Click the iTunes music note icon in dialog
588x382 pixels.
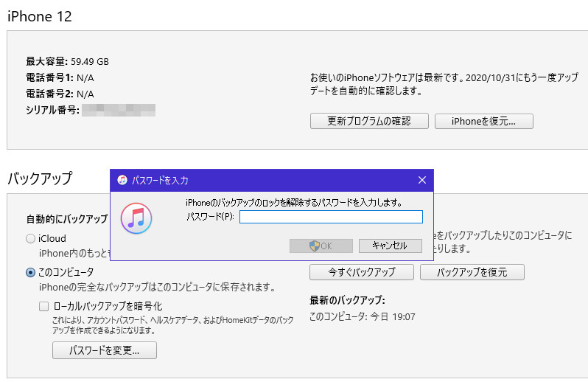click(135, 218)
